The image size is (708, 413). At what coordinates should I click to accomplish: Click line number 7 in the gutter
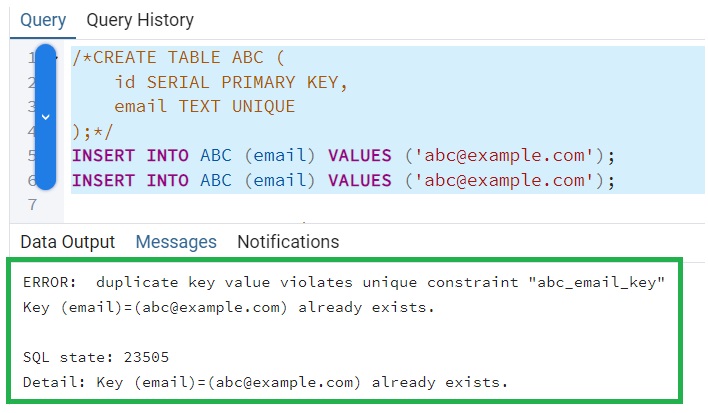tap(31, 205)
